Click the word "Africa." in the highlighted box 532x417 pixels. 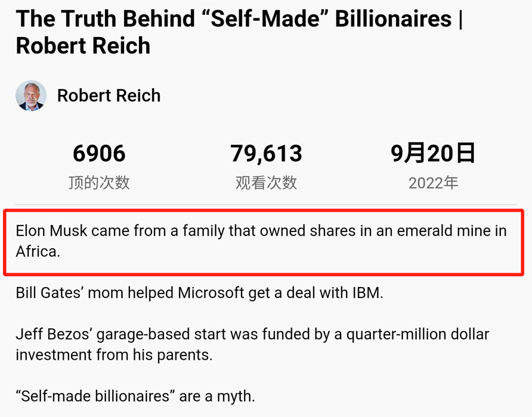click(38, 251)
